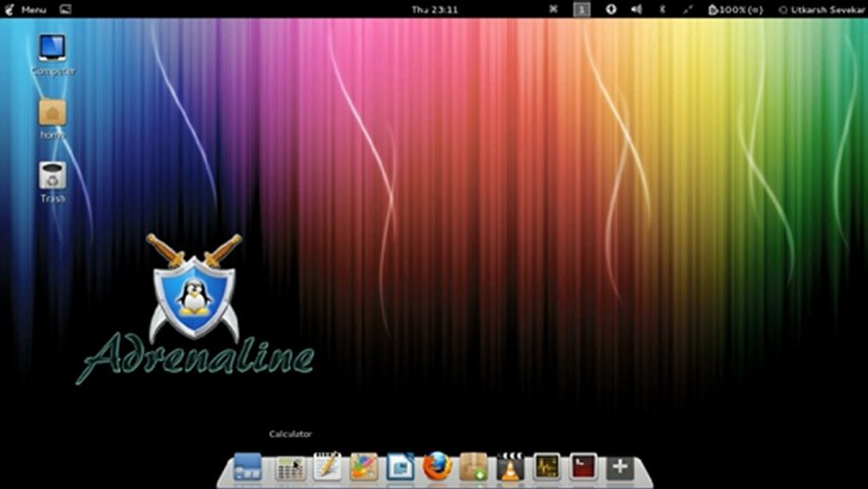Open the paint drawing app icon
This screenshot has width=868, height=489.
(364, 467)
